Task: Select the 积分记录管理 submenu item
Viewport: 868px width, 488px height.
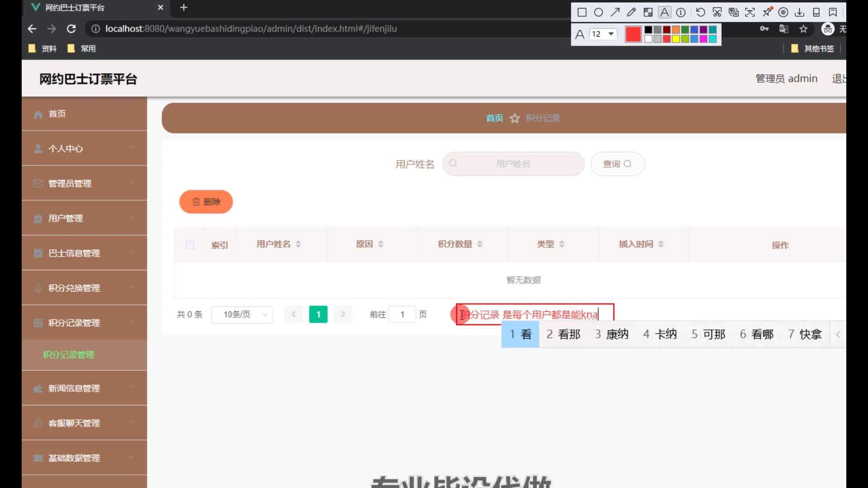Action: click(84, 355)
